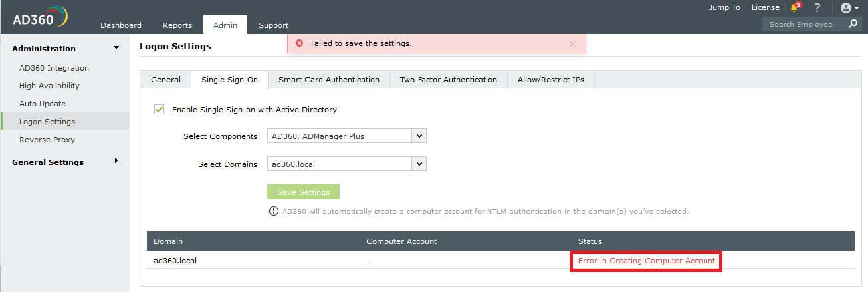Uncheck Enable Single Sign-on with Active Directory

click(x=159, y=110)
